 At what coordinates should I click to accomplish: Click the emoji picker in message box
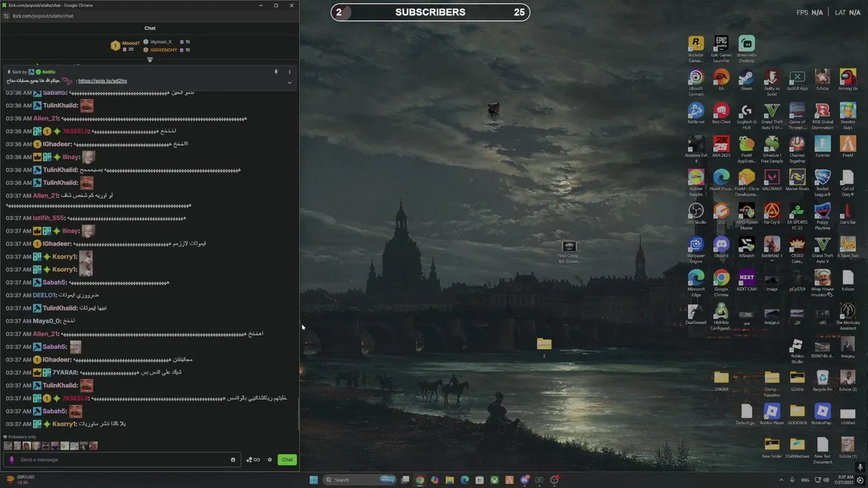coord(233,460)
